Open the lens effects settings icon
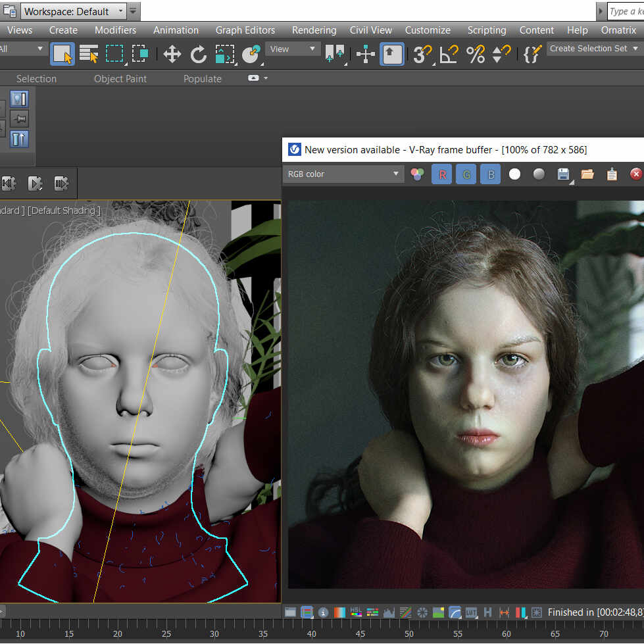The height and width of the screenshot is (644, 644). (x=537, y=613)
